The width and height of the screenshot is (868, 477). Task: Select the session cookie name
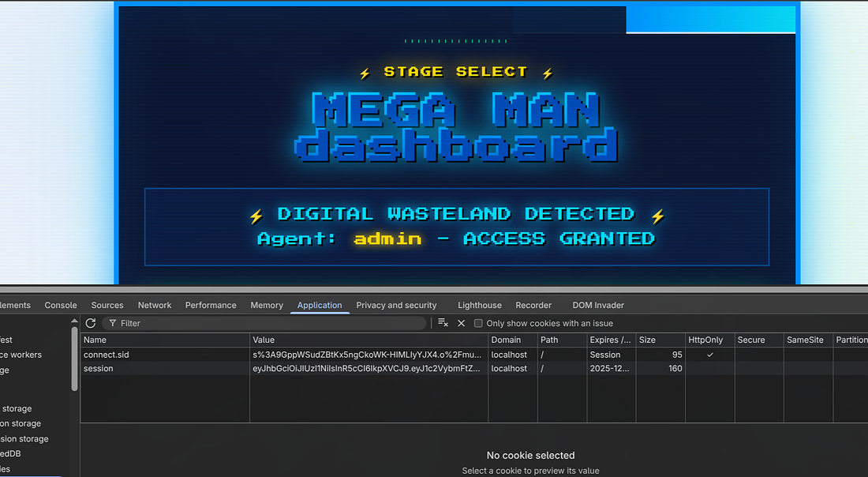click(x=99, y=369)
